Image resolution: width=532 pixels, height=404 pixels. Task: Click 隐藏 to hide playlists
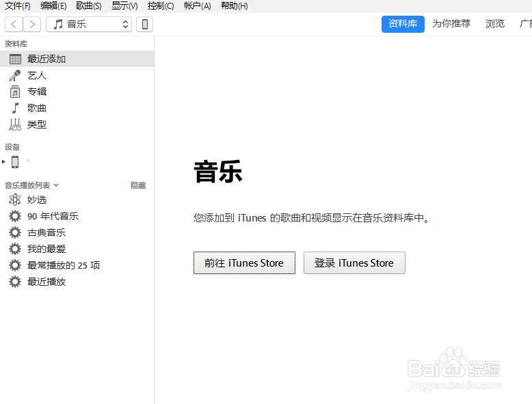point(138,185)
